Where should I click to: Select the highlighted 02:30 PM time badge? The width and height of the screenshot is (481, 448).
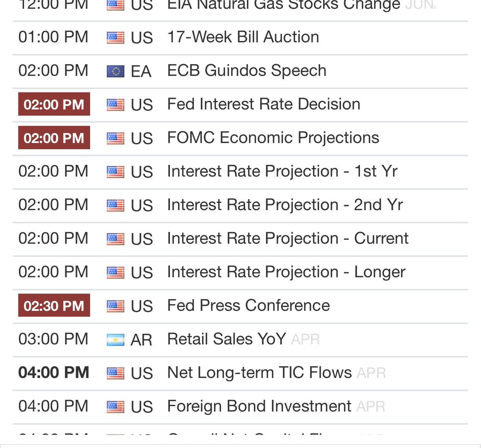coord(54,305)
